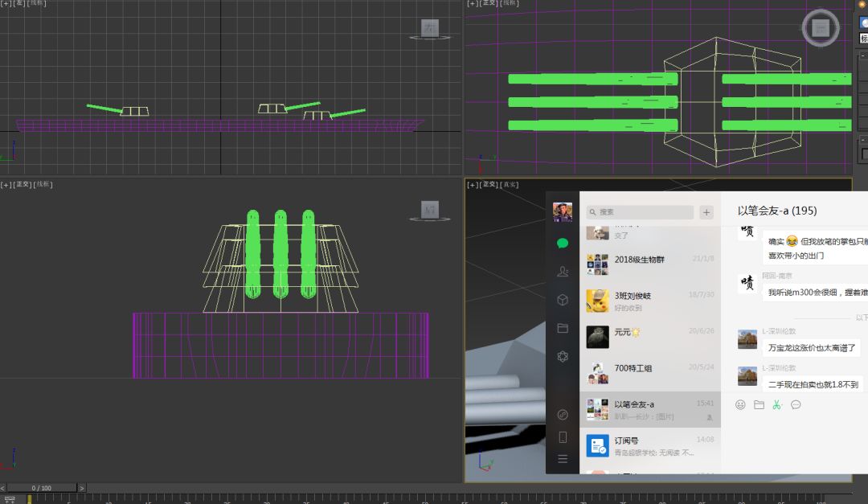Click the 0 / 100 time slider
Viewport: 868px width, 504px height.
point(42,488)
